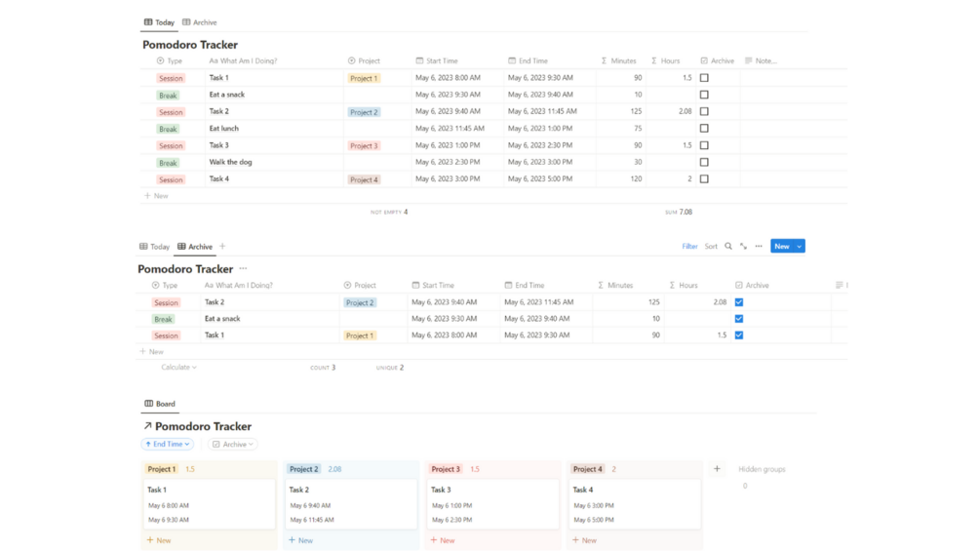Open the Task 1 board card

pos(209,504)
